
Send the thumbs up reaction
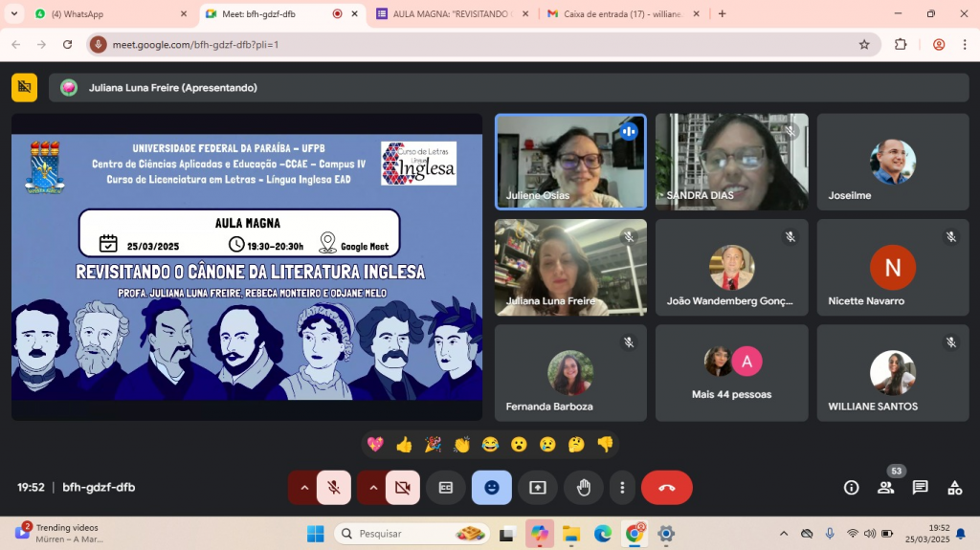[404, 445]
